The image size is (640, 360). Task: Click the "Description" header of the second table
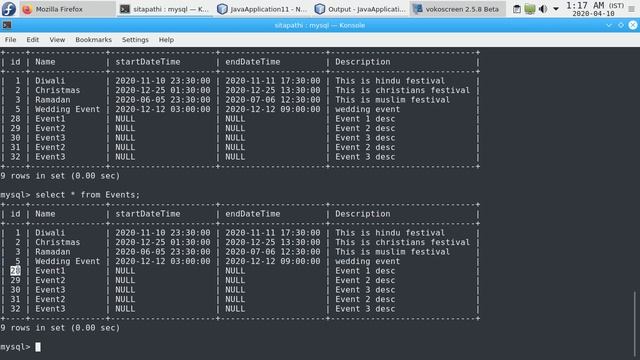[x=362, y=214]
